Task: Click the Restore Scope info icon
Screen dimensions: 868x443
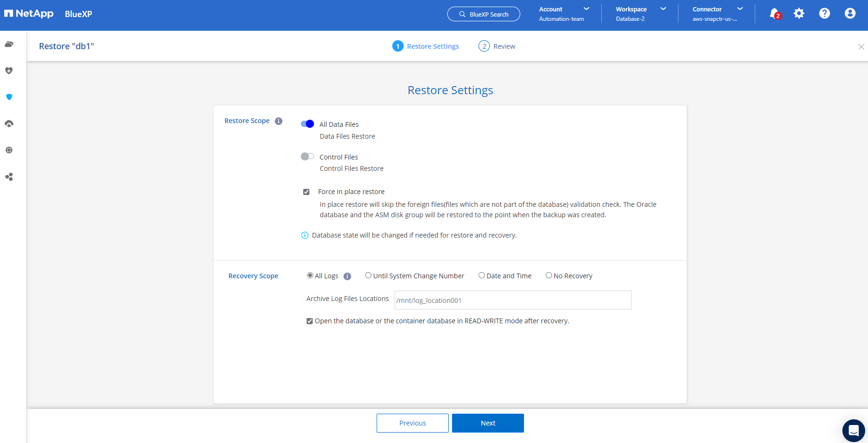Action: 279,121
